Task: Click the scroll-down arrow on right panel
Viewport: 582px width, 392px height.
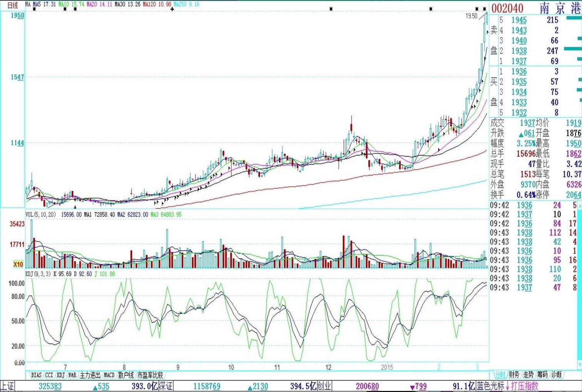Action: 579,364
